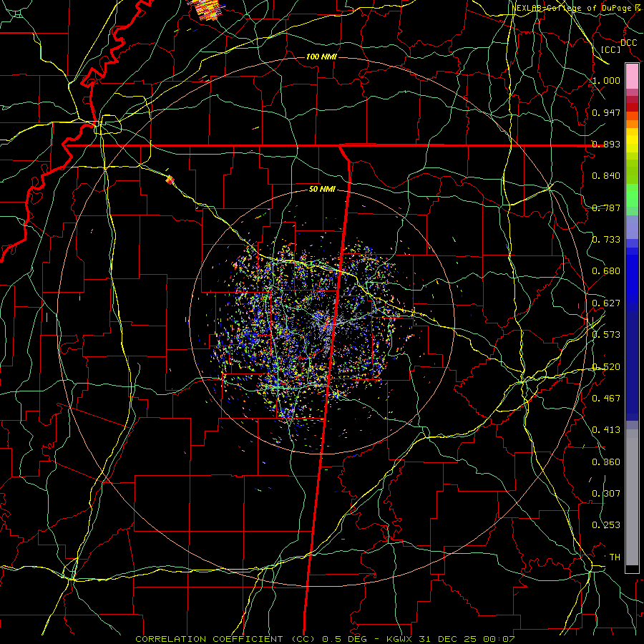This screenshot has height=644, width=644.
Task: Select the 0.627 legend value
Action: (x=606, y=303)
